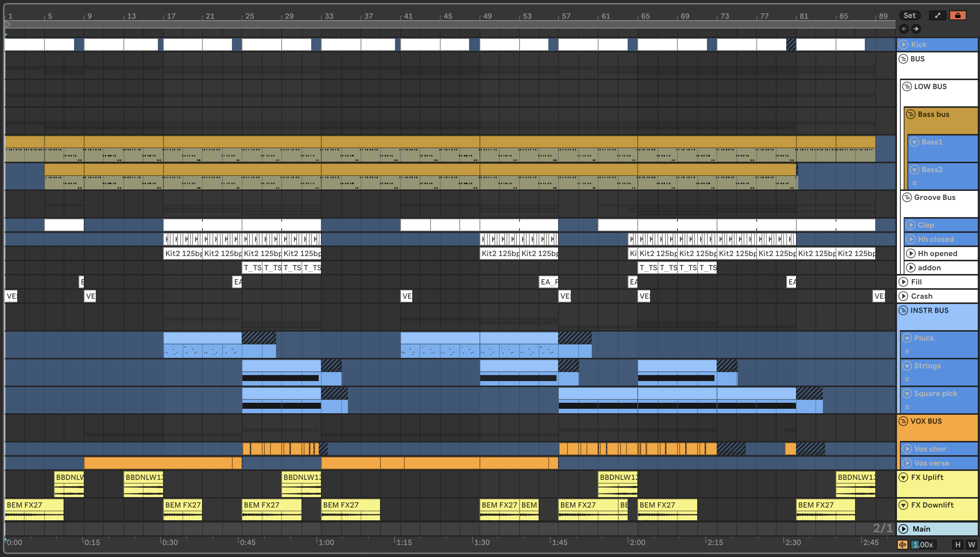Click the orange Lock Envelopes icon
Viewport: 980px width, 557px height.
coord(958,15)
